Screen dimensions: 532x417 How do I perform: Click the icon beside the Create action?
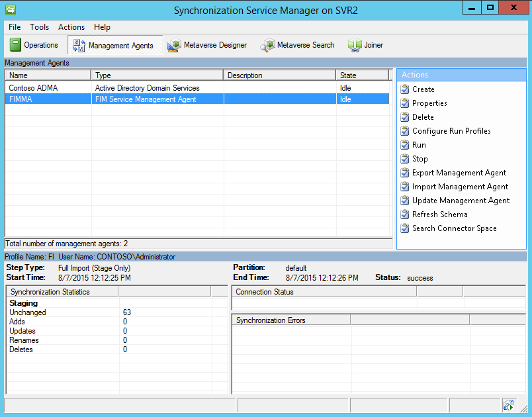(405, 89)
